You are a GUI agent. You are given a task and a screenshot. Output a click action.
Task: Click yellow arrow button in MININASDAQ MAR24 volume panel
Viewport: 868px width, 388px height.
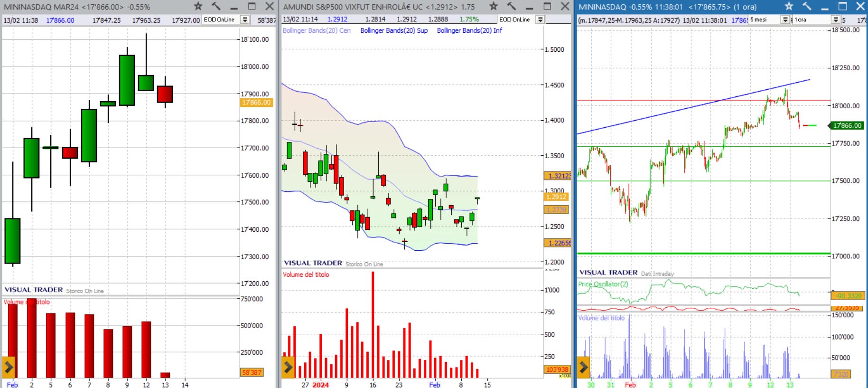tap(9, 367)
